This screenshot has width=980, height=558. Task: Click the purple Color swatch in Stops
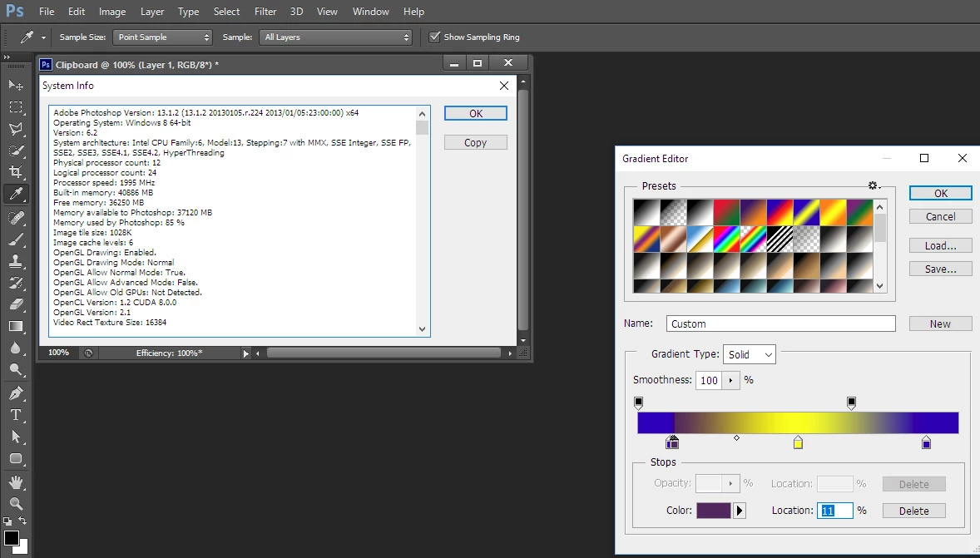(713, 511)
